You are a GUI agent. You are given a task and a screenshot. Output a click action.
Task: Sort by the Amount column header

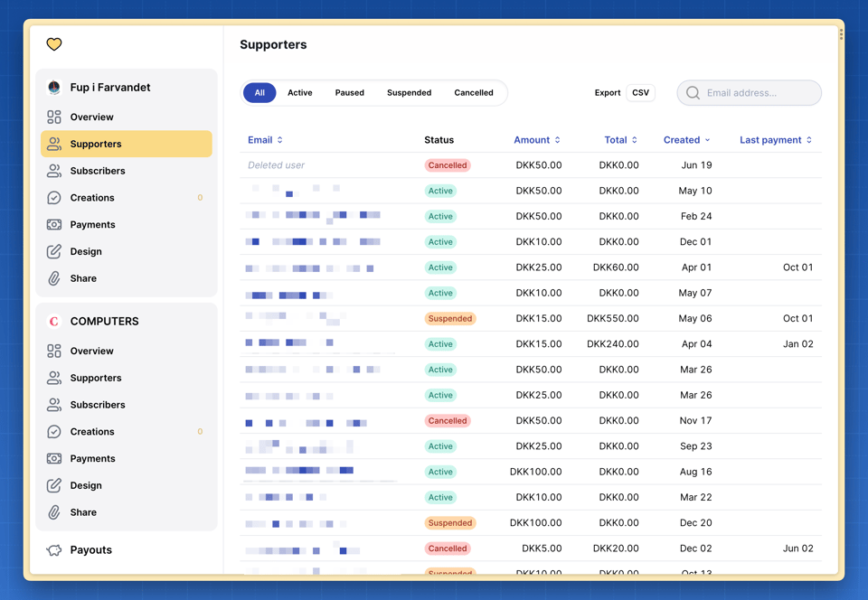[x=537, y=140]
